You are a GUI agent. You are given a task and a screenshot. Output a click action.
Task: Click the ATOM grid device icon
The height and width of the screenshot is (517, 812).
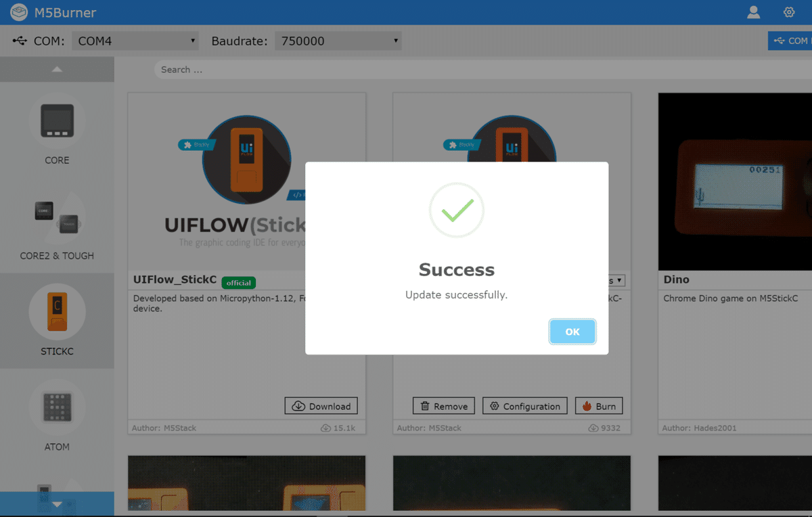pos(57,407)
